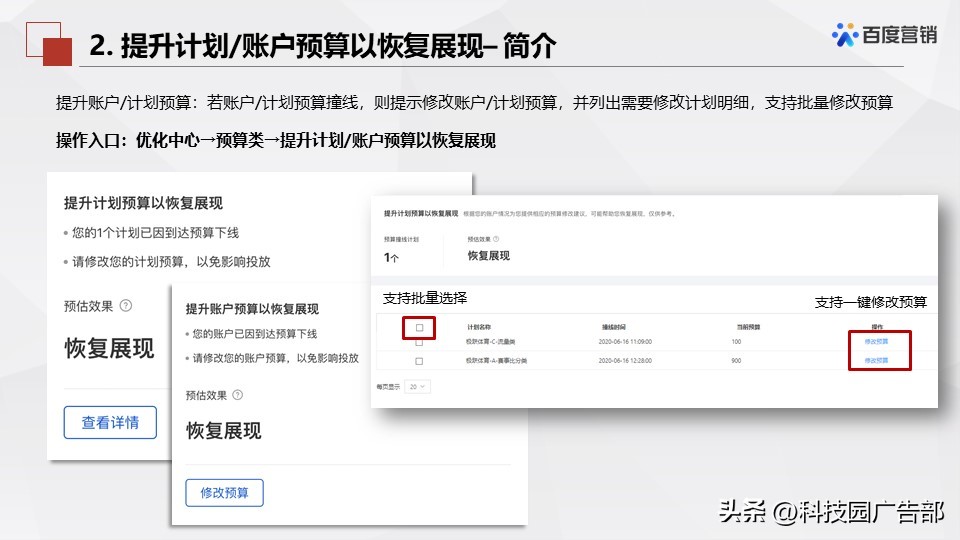The image size is (960, 540).
Task: Click the budget value 100 cell
Action: click(736, 342)
